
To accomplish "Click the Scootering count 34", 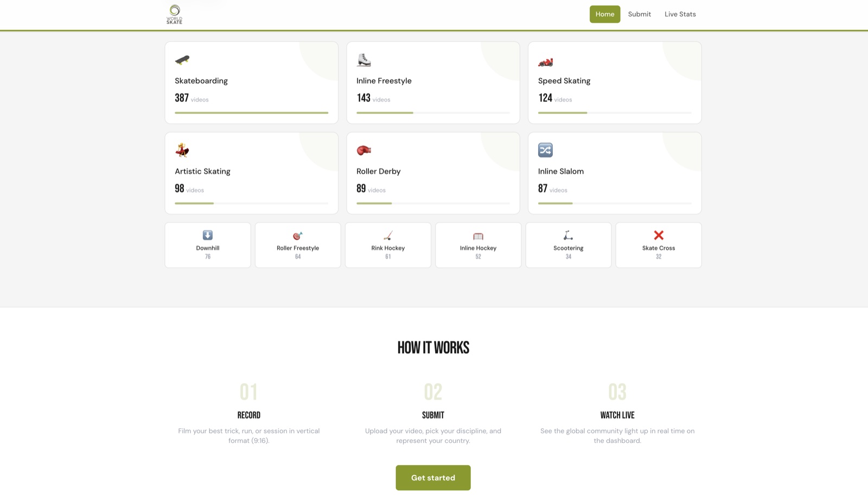I will (568, 257).
